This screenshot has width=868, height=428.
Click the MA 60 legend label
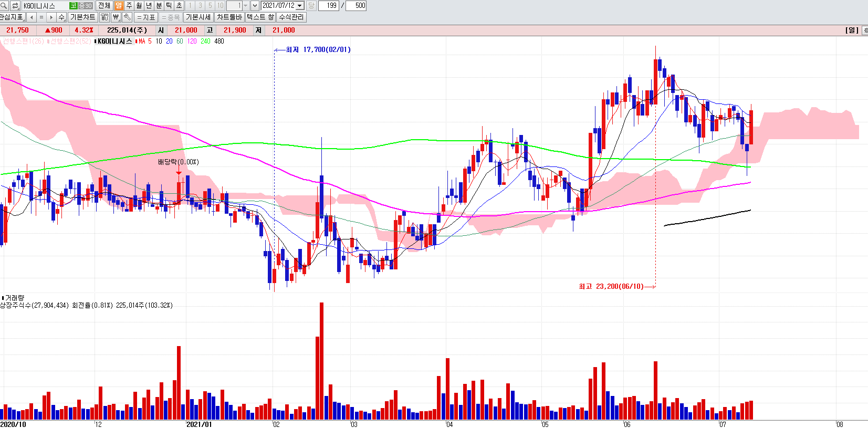[x=180, y=41]
